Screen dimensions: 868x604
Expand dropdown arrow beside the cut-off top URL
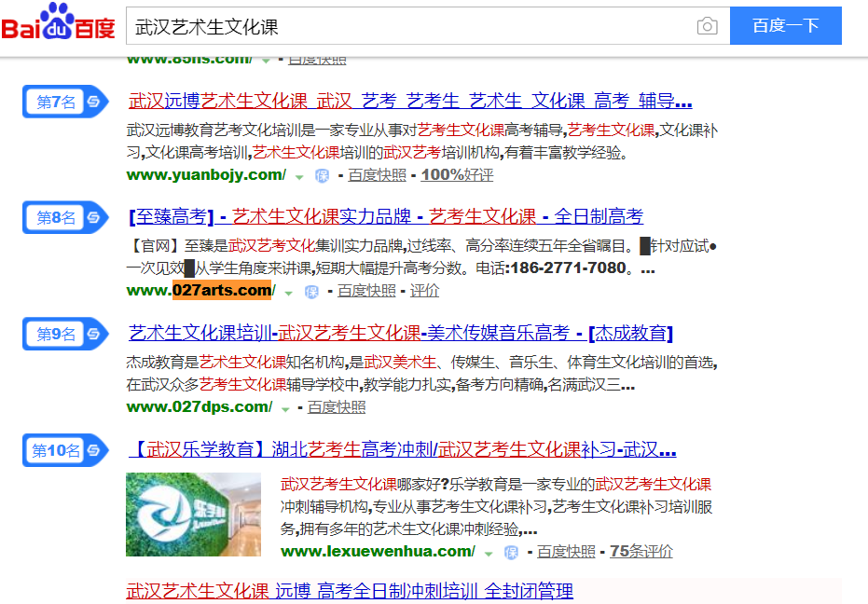[x=266, y=60]
